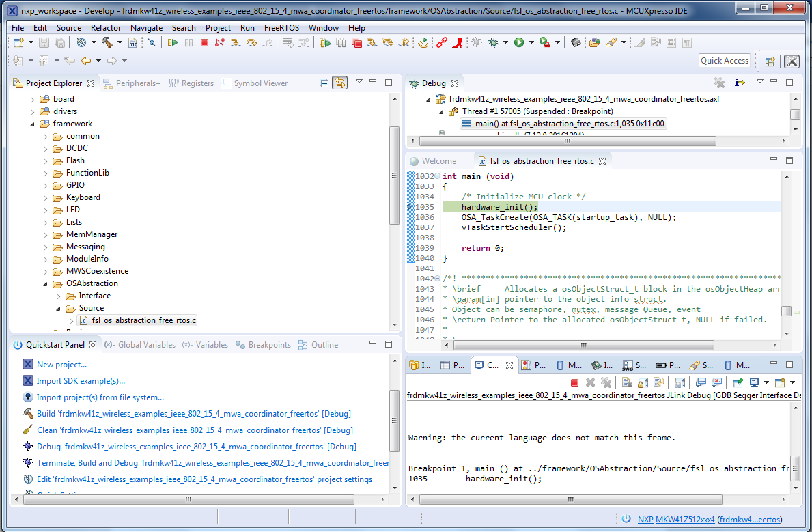Switch to the Registers tab
The image size is (812, 532).
click(x=197, y=83)
